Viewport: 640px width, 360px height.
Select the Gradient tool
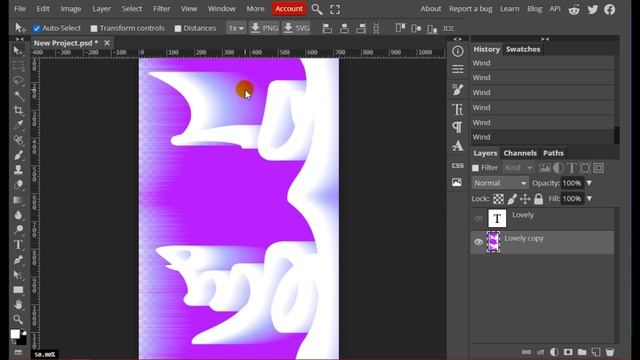(x=18, y=200)
